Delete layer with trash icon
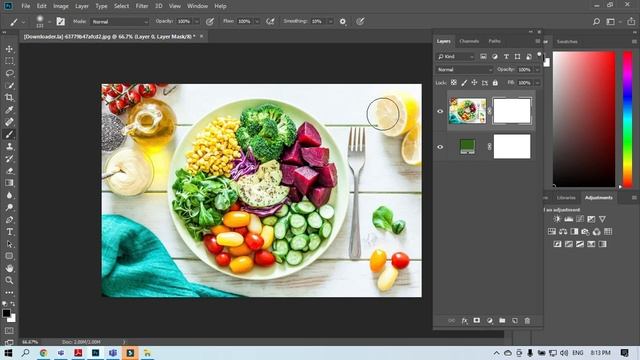Screen dimensions: 640x360 tap(527, 321)
